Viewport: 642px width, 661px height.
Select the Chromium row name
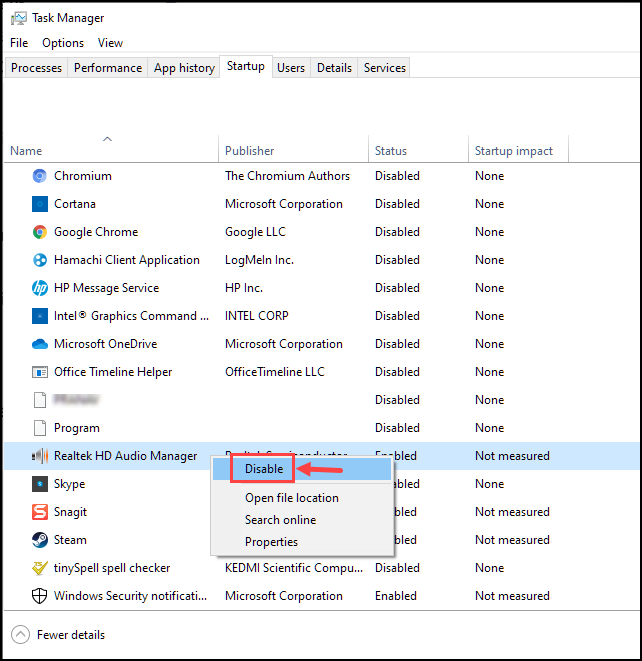click(83, 176)
